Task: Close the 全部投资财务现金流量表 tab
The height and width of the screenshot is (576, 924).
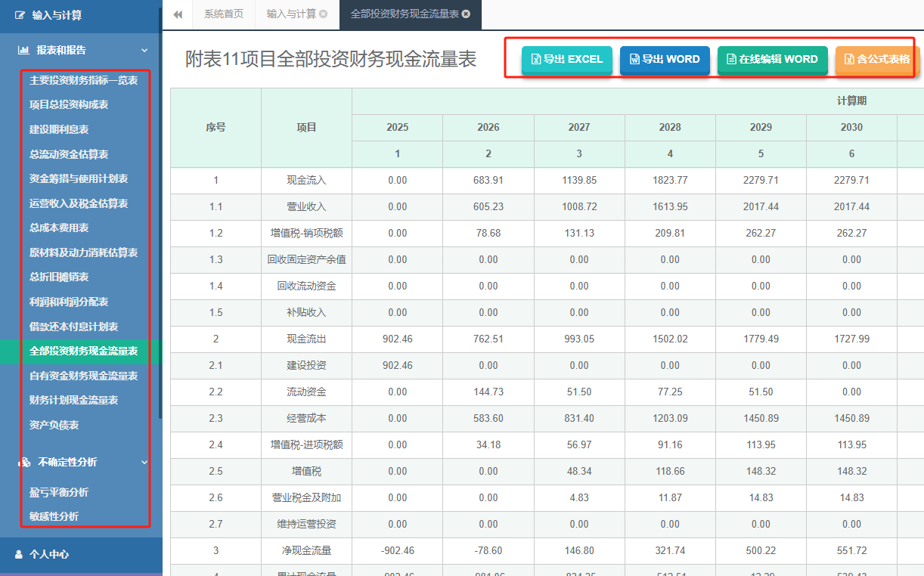Action: pyautogui.click(x=467, y=14)
